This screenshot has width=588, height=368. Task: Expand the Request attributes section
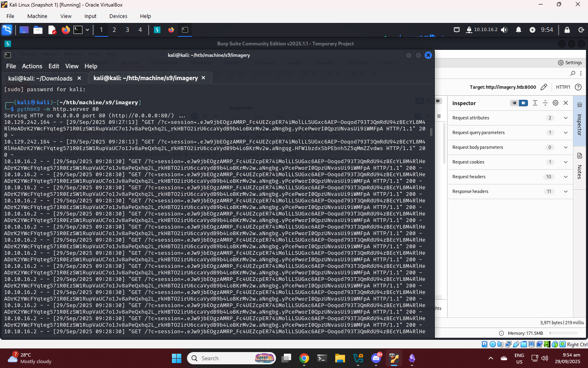point(566,118)
